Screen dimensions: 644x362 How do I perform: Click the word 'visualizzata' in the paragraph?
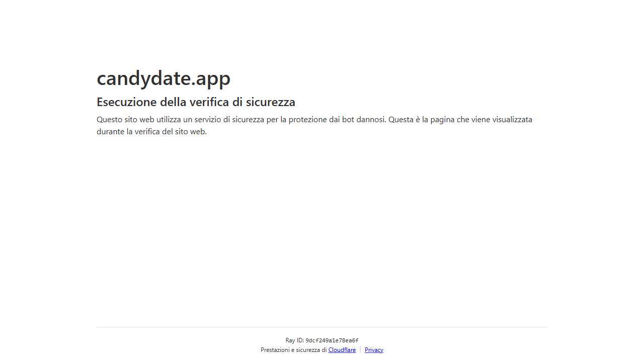click(512, 120)
